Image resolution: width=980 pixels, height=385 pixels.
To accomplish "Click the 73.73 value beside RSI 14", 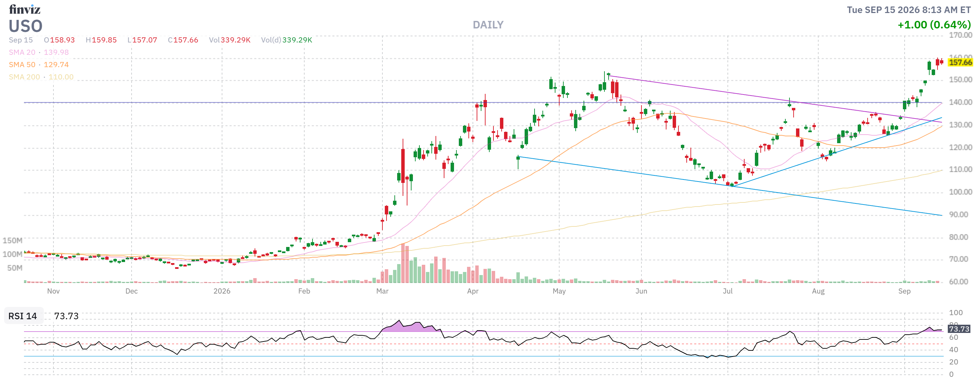I will (x=66, y=316).
